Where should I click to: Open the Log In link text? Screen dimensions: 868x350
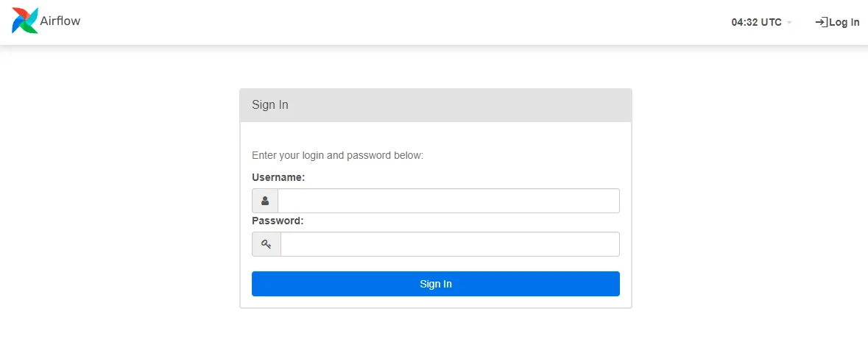tap(844, 22)
